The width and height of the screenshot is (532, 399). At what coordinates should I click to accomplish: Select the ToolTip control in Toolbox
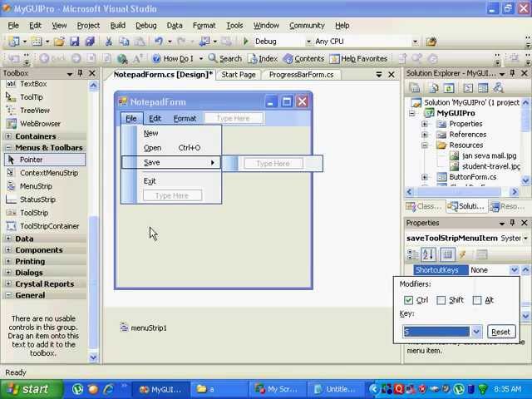click(32, 97)
